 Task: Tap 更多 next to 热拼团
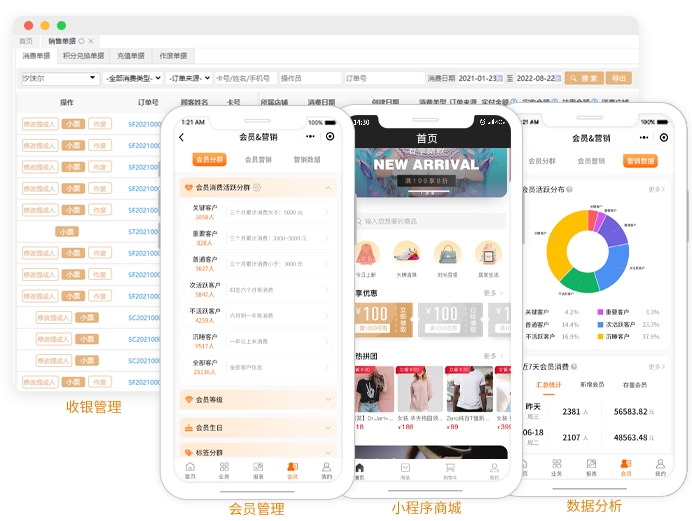coord(493,356)
